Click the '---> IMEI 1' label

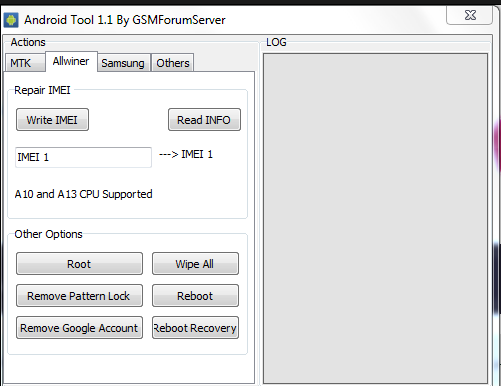tap(186, 154)
